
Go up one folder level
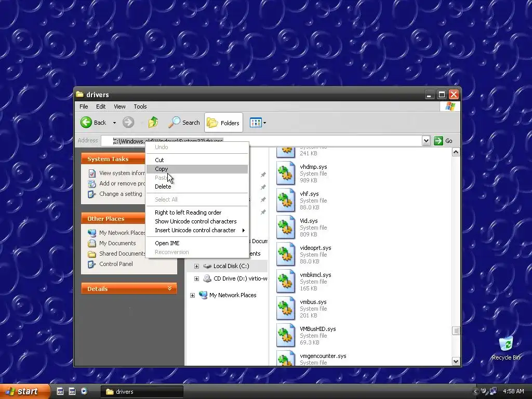(x=153, y=123)
